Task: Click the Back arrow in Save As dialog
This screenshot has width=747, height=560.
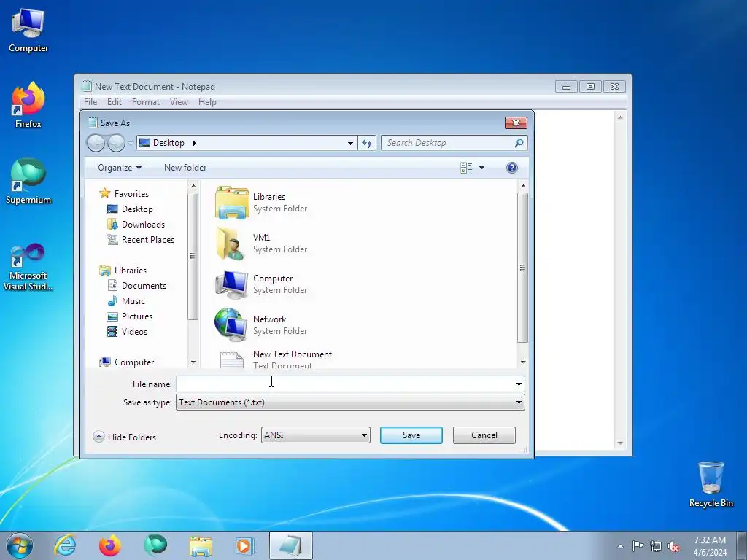Action: tap(96, 143)
